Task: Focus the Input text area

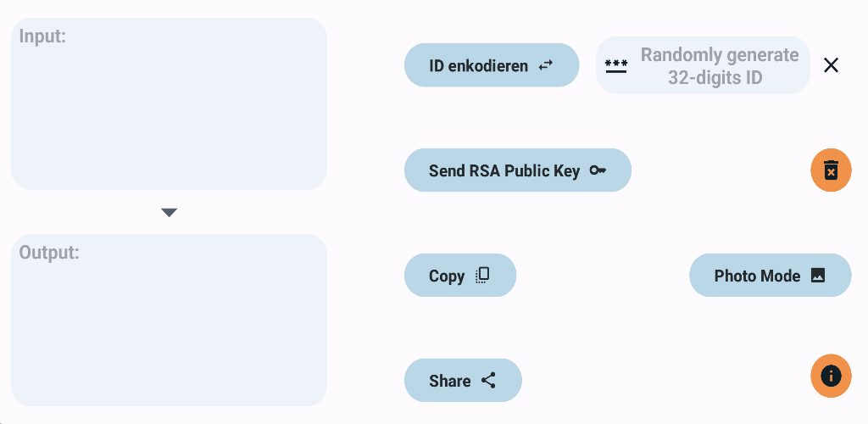Action: coord(169,103)
